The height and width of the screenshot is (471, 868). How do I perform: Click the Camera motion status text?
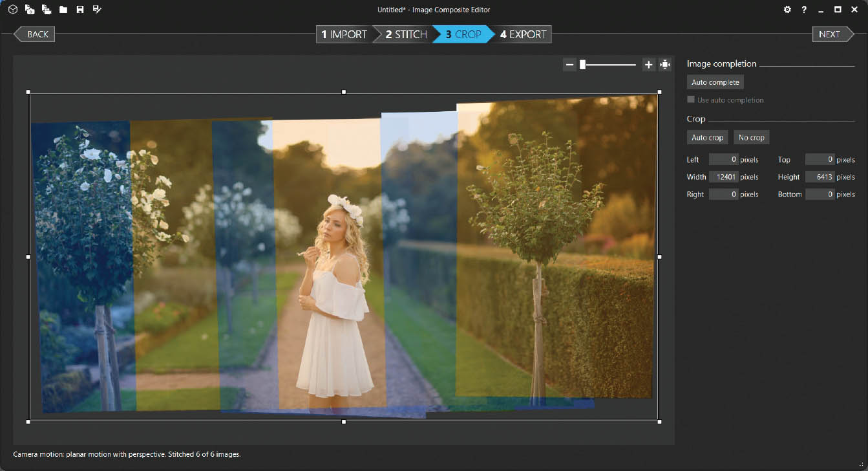(127, 454)
